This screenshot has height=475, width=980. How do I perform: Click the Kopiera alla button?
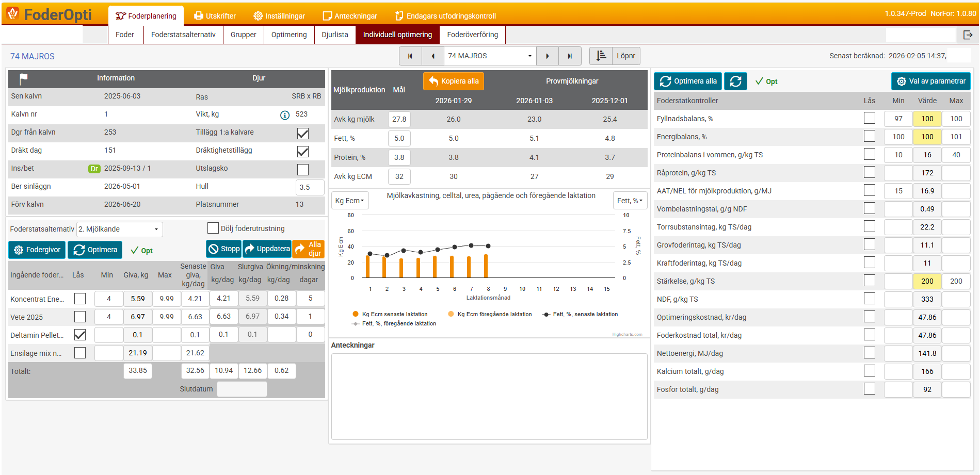[x=454, y=81]
